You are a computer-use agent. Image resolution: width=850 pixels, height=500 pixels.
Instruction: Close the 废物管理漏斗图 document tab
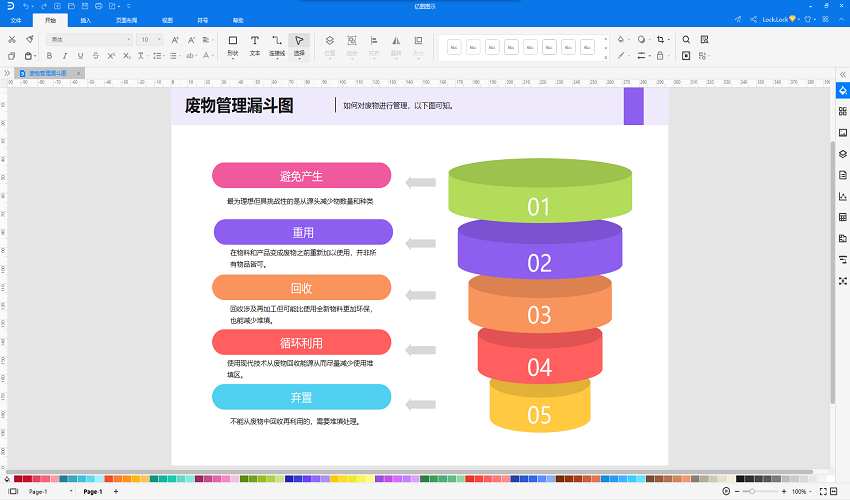78,73
